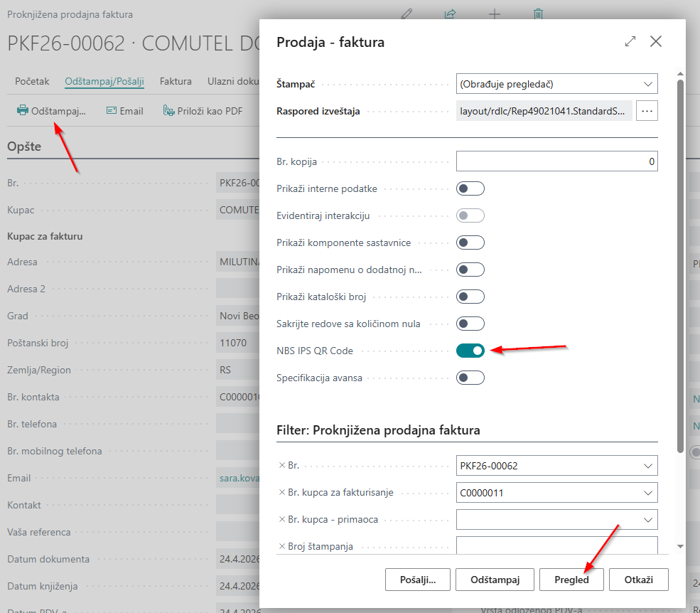Click the Proknjižena prodajna faktura page caption
The width and height of the screenshot is (700, 613).
(x=70, y=14)
